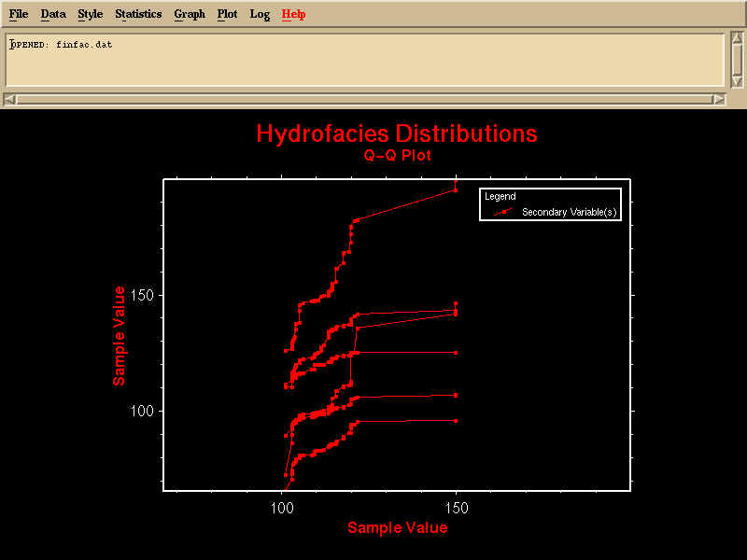Image resolution: width=747 pixels, height=560 pixels.
Task: Click the '150' tick label on the x-axis
Action: [x=457, y=508]
